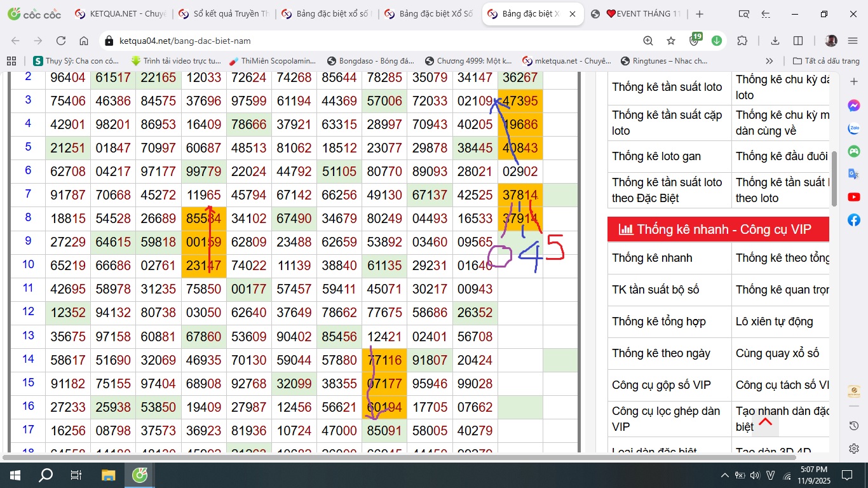Open the sidebar history icon

tap(854, 425)
